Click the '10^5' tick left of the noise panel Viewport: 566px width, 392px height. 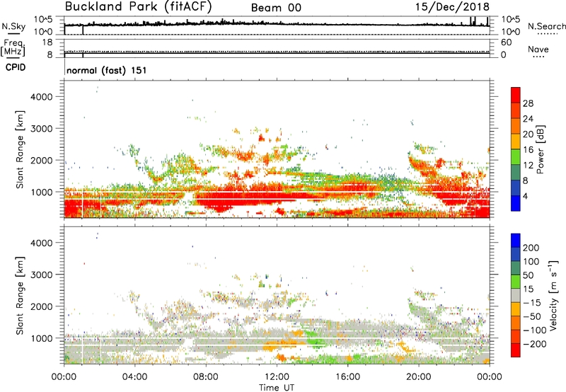coord(43,20)
